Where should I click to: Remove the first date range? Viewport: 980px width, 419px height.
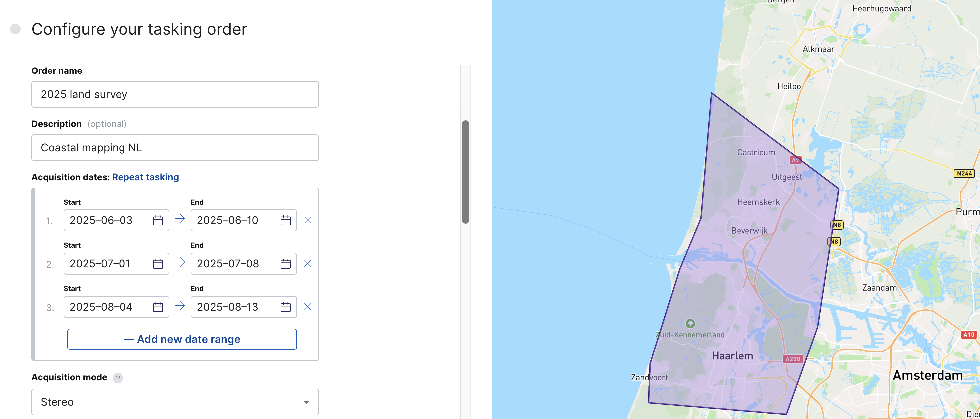click(307, 220)
